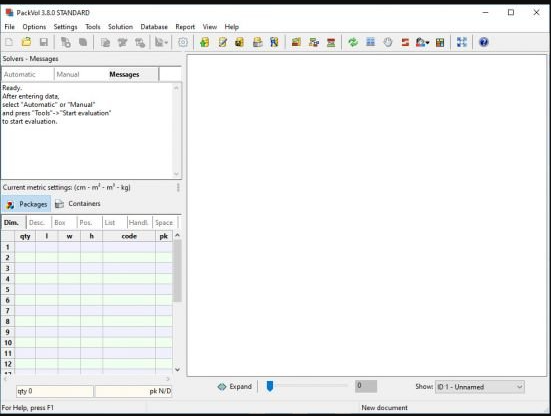The height and width of the screenshot is (416, 551).
Task: Open a file with the yellow folder icon
Action: (x=26, y=42)
